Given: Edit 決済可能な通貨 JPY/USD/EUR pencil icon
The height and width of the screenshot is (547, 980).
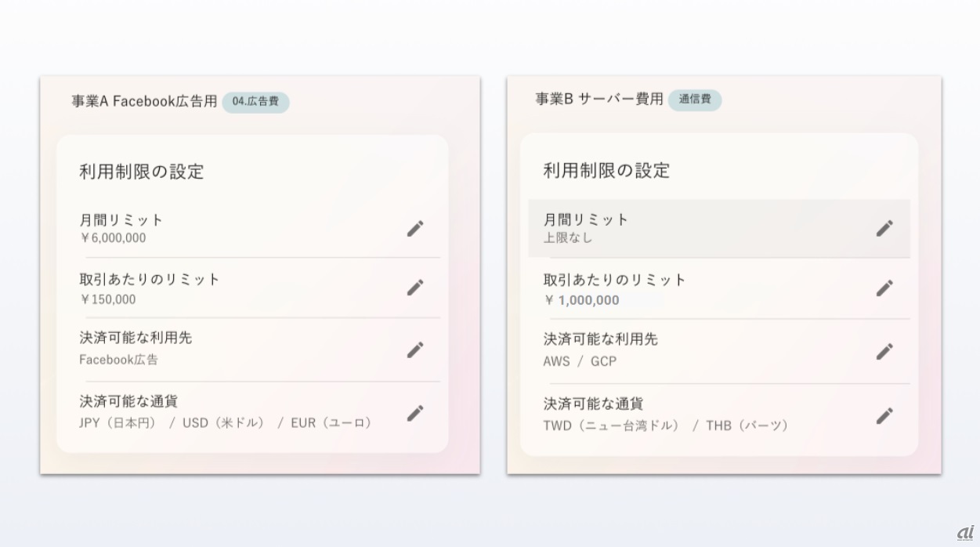Looking at the screenshot, I should 415,413.
